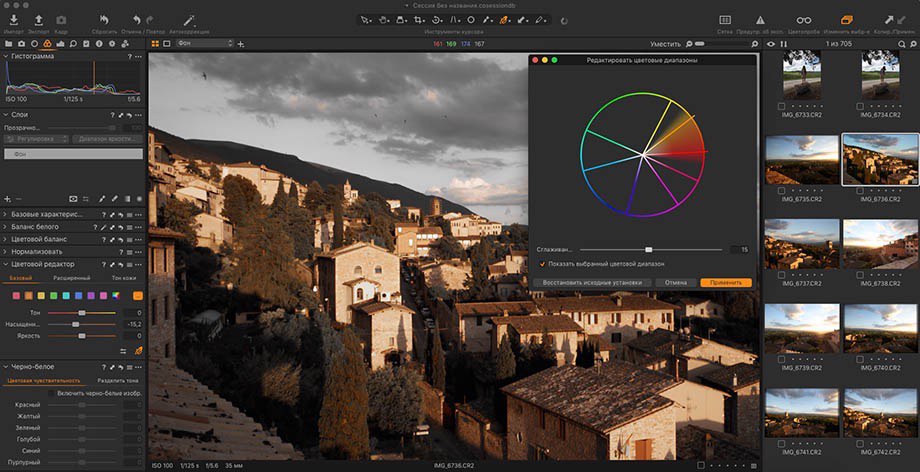
Task: Click the Сглаживание slider handle
Action: tap(648, 250)
